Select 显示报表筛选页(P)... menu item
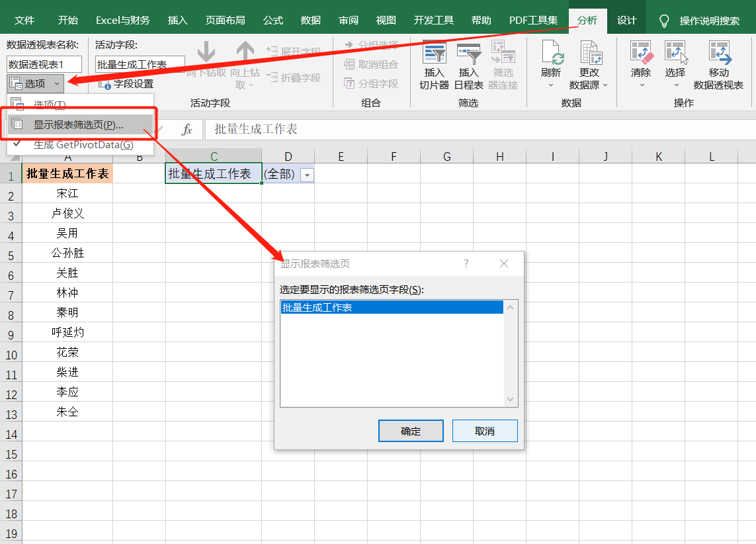 [x=81, y=124]
